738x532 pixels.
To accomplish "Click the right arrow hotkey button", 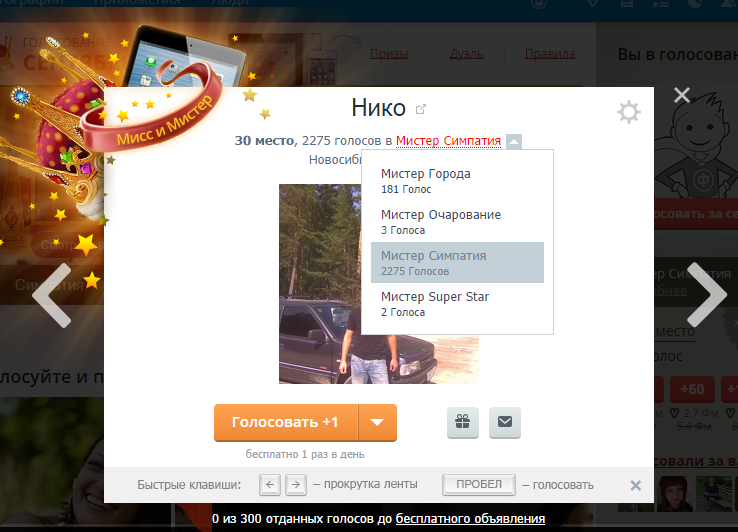I will [296, 484].
